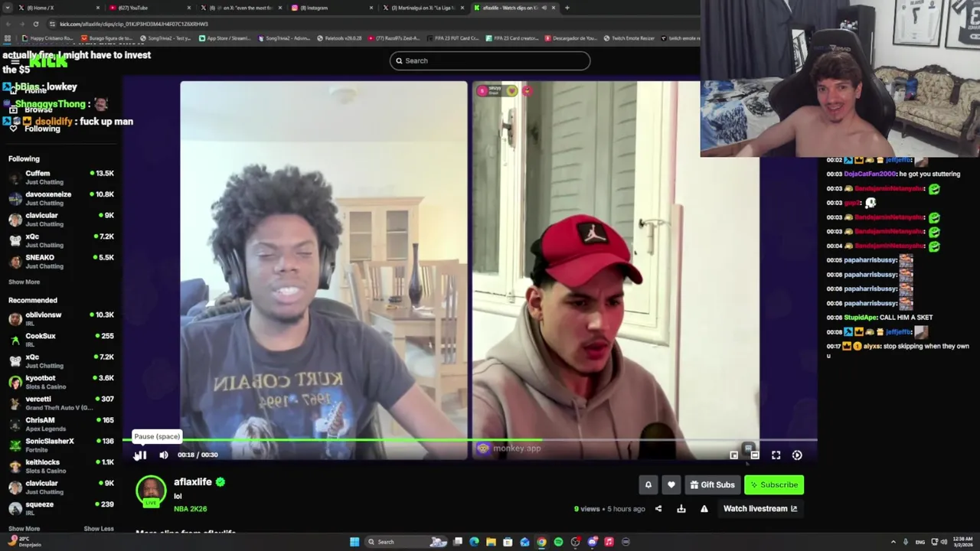Image resolution: width=980 pixels, height=551 pixels.
Task: Reload the page in browser
Action: click(x=35, y=24)
